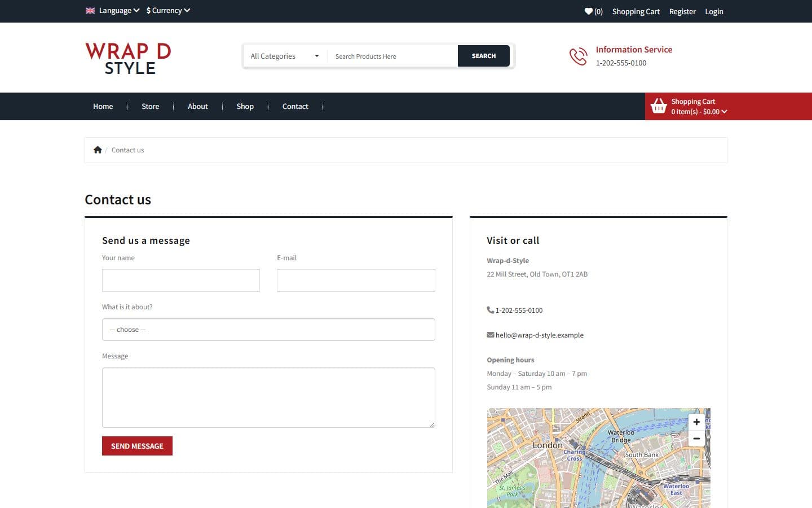Screen dimensions: 812x508
Task: Open the Contact menu item
Action: pos(295,106)
